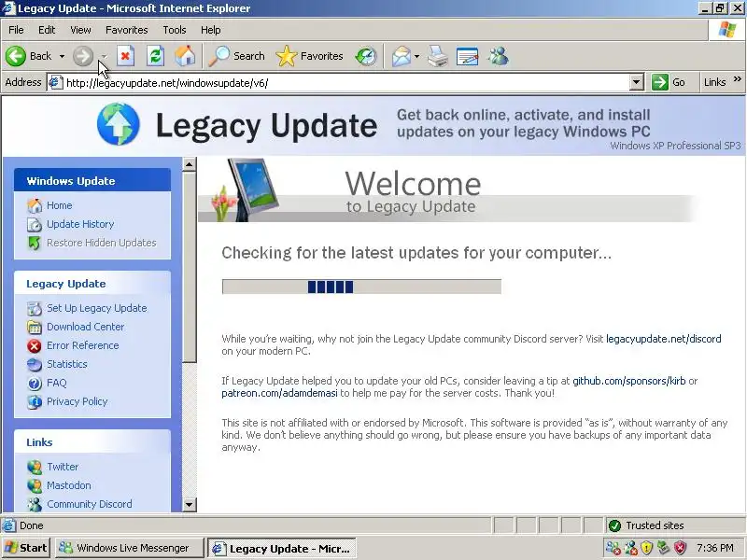The height and width of the screenshot is (560, 747).
Task: Click the sidebar scrollbar down arrow
Action: 190,504
